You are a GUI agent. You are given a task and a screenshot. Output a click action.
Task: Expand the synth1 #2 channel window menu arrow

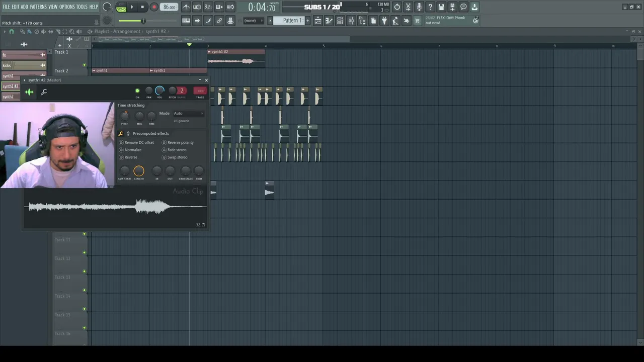point(24,80)
